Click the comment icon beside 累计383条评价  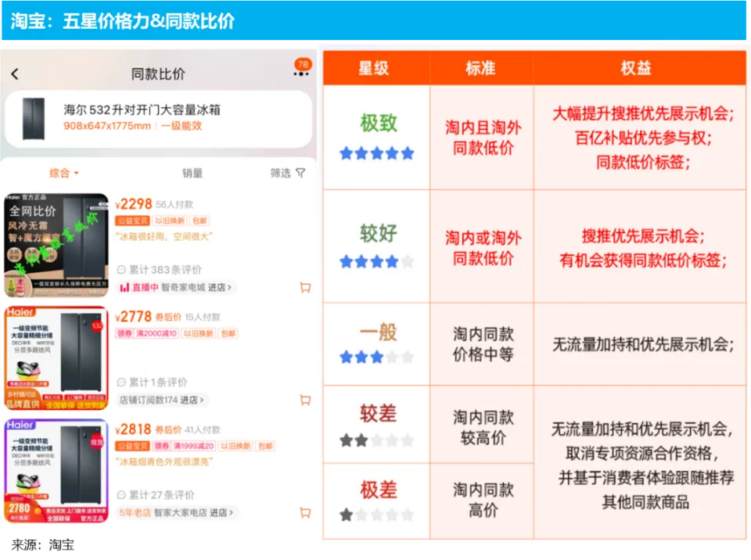(121, 270)
